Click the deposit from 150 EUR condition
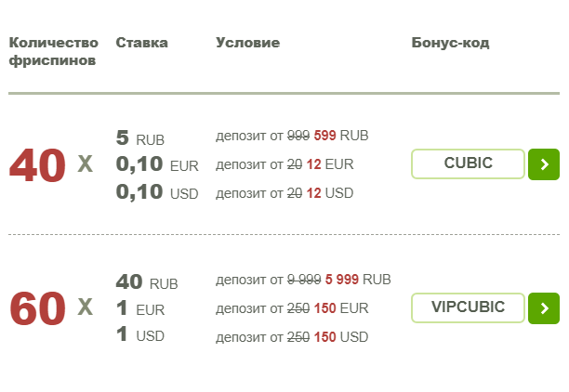 [292, 307]
